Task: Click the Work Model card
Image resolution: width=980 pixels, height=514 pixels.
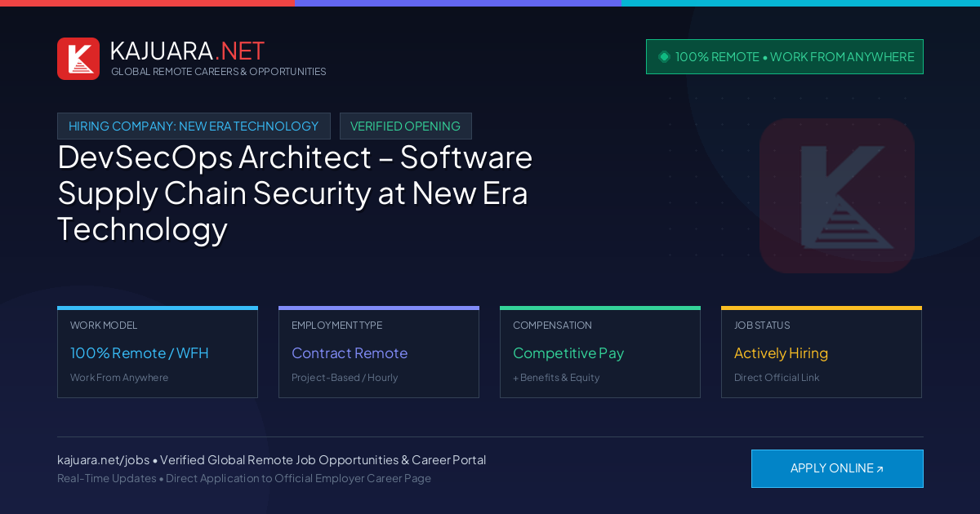Action: tap(158, 352)
